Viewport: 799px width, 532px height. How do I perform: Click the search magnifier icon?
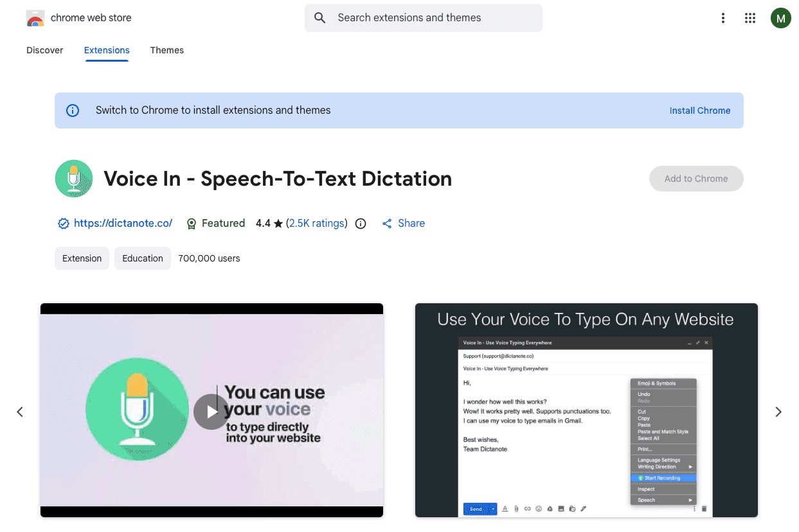[319, 18]
